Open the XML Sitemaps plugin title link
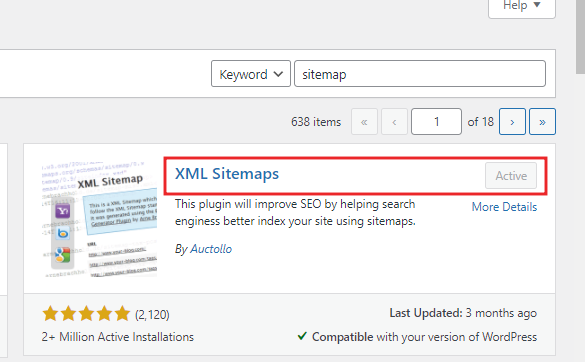Image resolution: width=585 pixels, height=362 pixels. [x=227, y=174]
